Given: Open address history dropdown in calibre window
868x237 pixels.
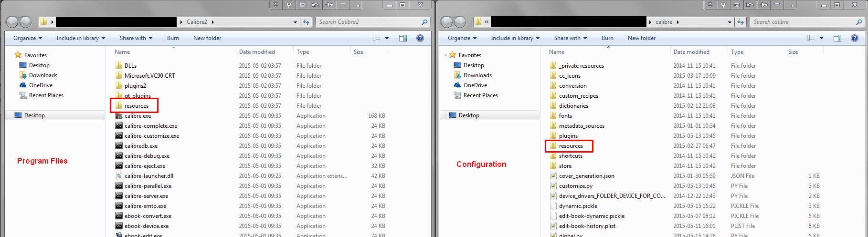Looking at the screenshot, I should coord(730,22).
